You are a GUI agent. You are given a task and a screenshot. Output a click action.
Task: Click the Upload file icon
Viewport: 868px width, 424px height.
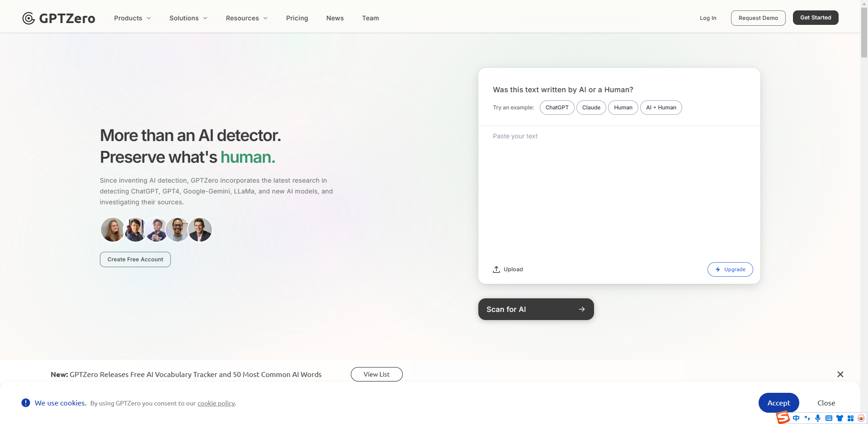tap(496, 269)
